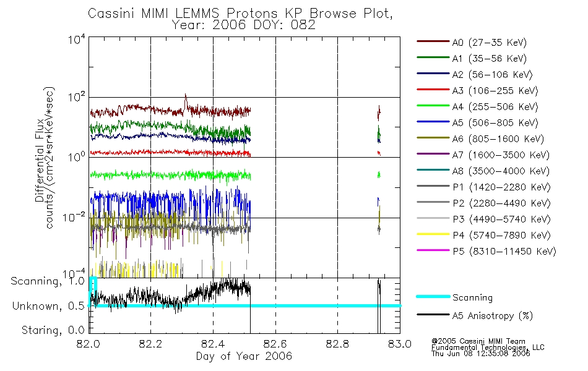The image size is (588, 371).
Task: Click the Scanning, 1.0 axis label
Action: click(x=48, y=281)
